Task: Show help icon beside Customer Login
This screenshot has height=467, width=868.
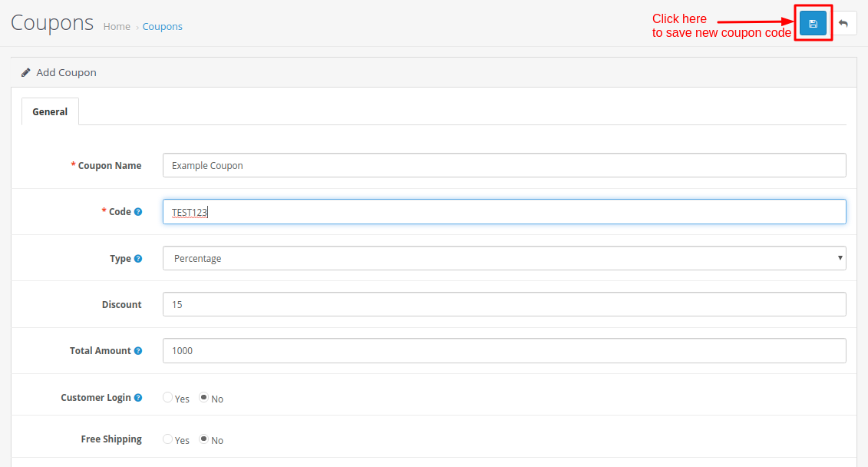Action: (x=138, y=398)
